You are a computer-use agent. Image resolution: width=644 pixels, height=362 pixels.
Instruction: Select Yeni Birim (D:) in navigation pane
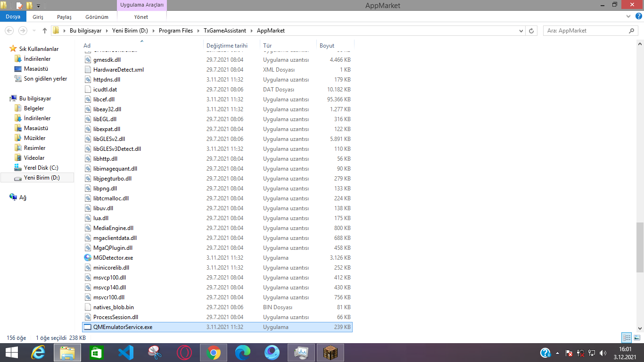point(37,178)
